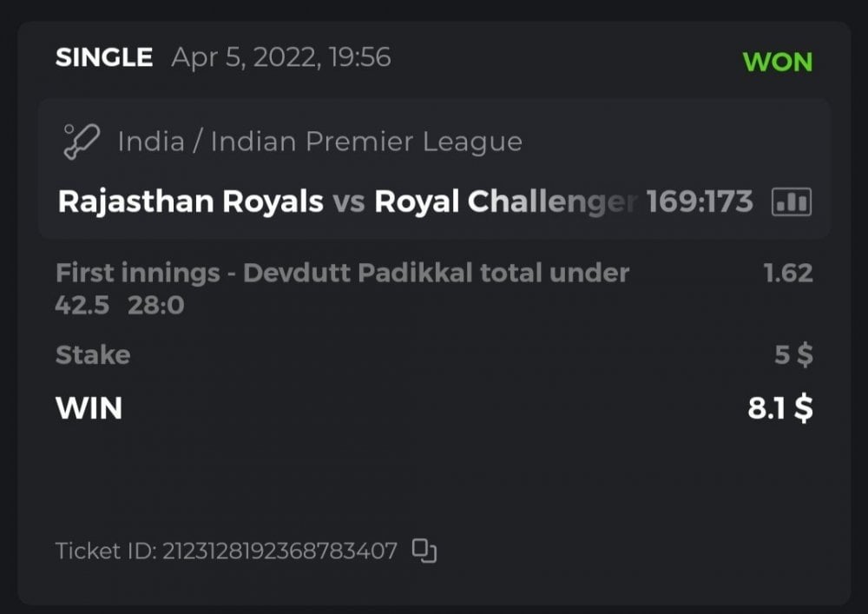The height and width of the screenshot is (614, 868).
Task: Click the ticket ID number 2123128192368783407
Action: click(x=279, y=551)
